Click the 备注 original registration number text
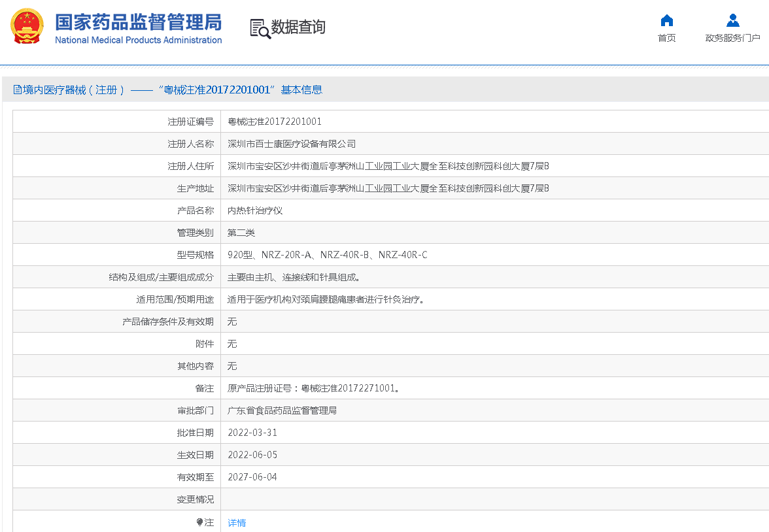 point(313,388)
